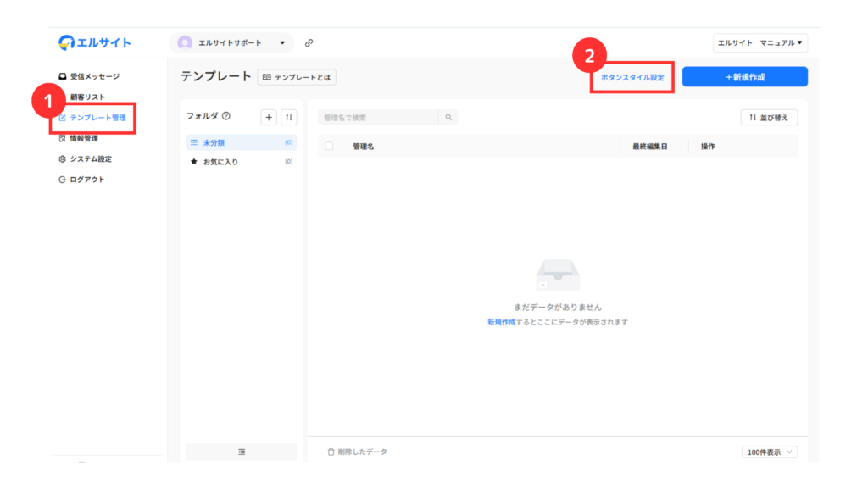868x488 pixels.
Task: Open ボタンスタイル設定
Action: [x=632, y=77]
